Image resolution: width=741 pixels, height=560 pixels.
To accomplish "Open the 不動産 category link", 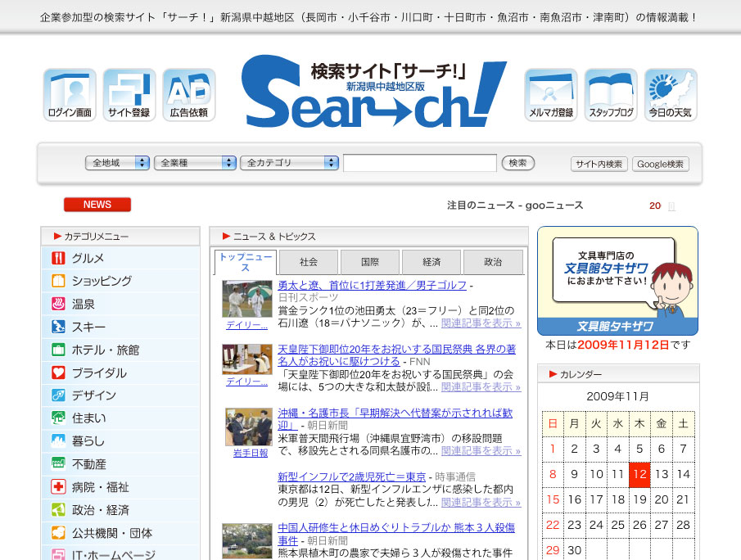I will pyautogui.click(x=89, y=464).
